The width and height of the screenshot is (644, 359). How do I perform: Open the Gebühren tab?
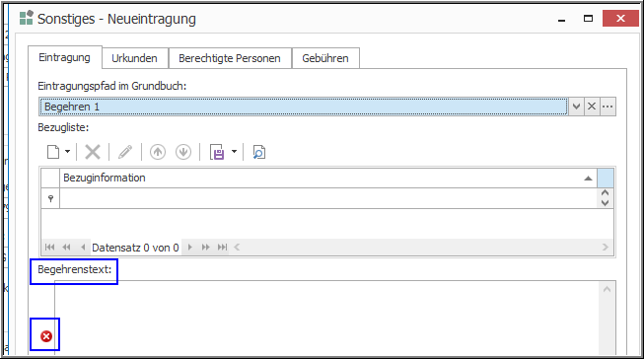tap(325, 58)
